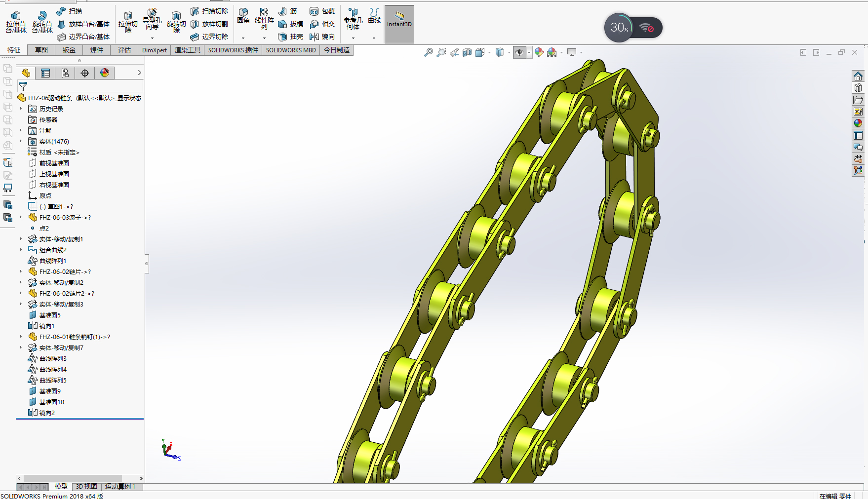Switch to the 草图 (Sketch) tab
Image resolution: width=868 pixels, height=499 pixels.
coord(41,50)
